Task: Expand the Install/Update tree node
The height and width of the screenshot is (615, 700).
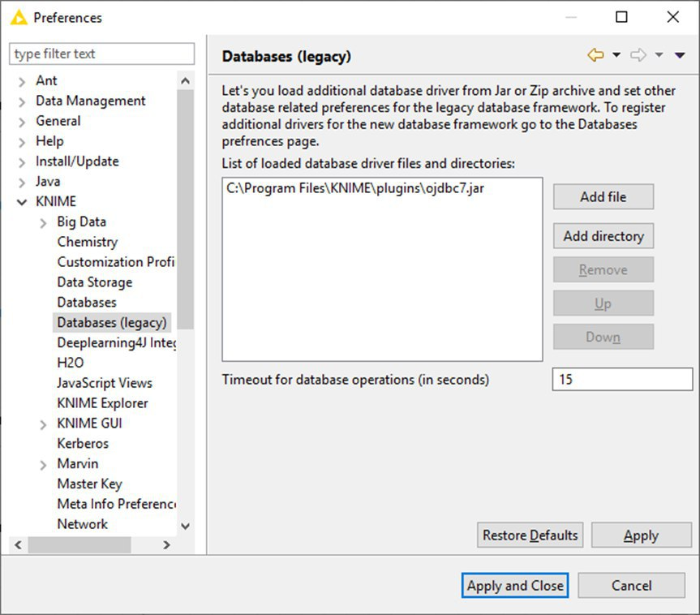Action: tap(22, 162)
